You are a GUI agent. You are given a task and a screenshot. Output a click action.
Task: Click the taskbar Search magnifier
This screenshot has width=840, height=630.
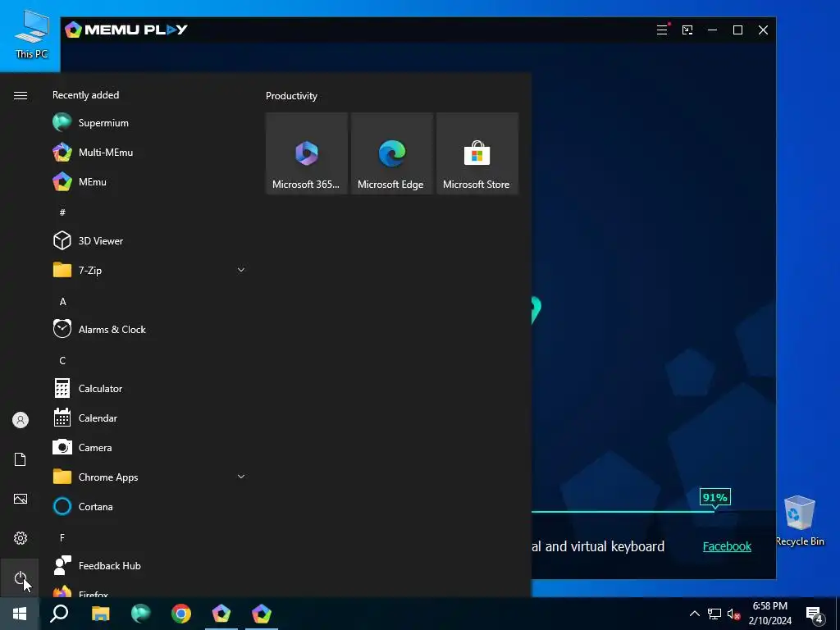(x=59, y=614)
